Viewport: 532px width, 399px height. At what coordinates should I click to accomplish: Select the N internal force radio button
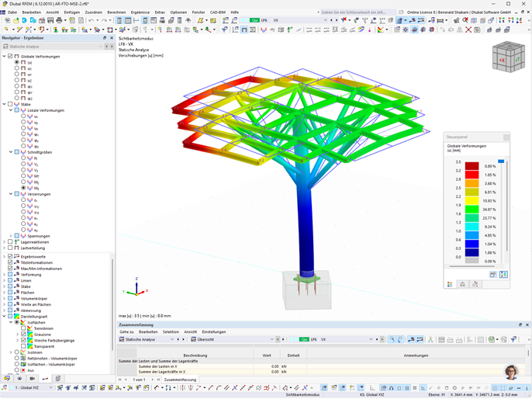(23, 158)
